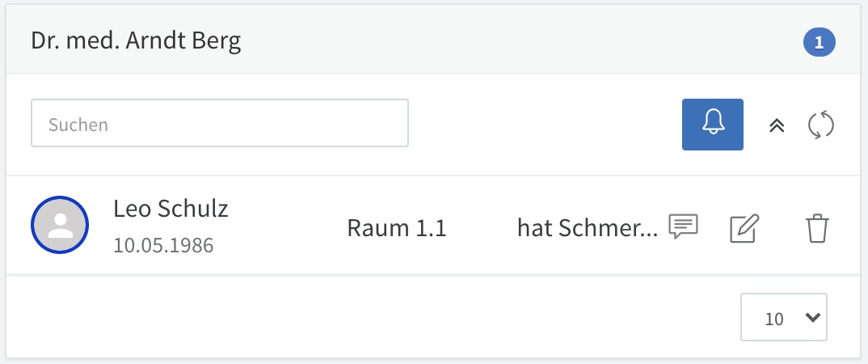868x364 pixels.
Task: Collapse list with double chevron up icon
Action: pyautogui.click(x=777, y=125)
